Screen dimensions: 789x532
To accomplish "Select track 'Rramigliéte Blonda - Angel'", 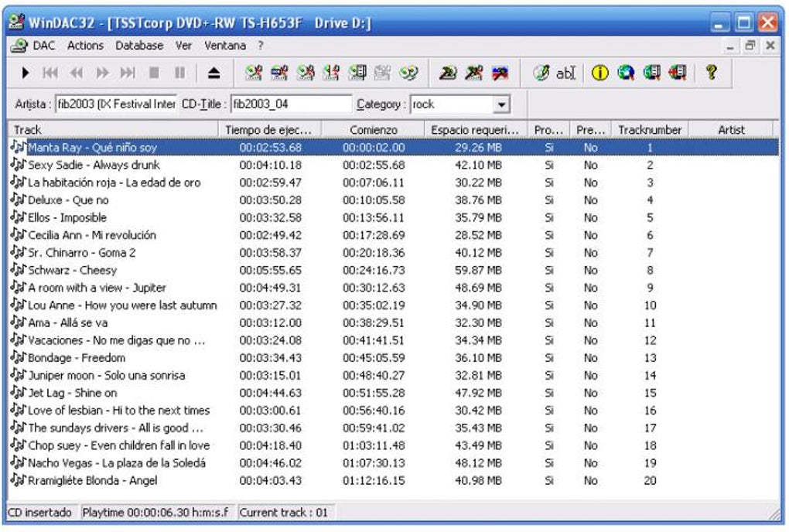I will 93,480.
